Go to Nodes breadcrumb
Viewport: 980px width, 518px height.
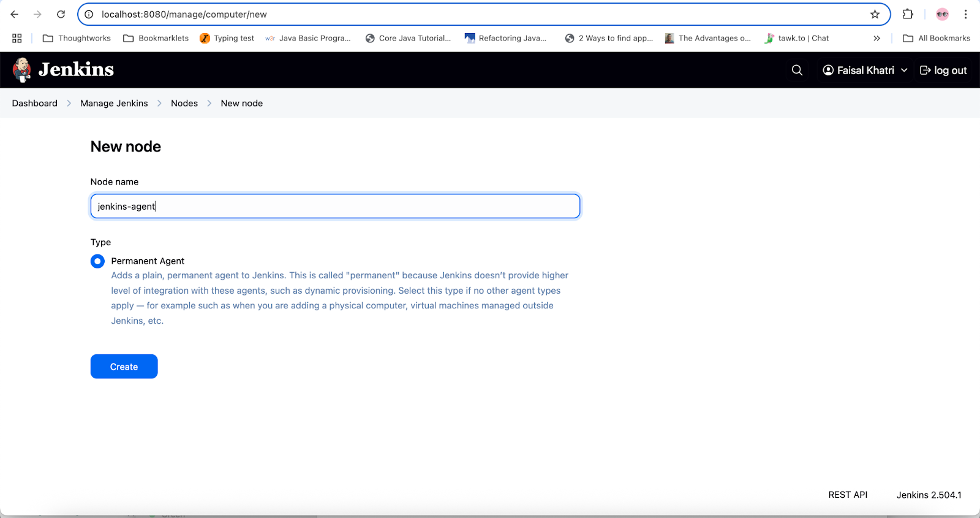pyautogui.click(x=184, y=103)
